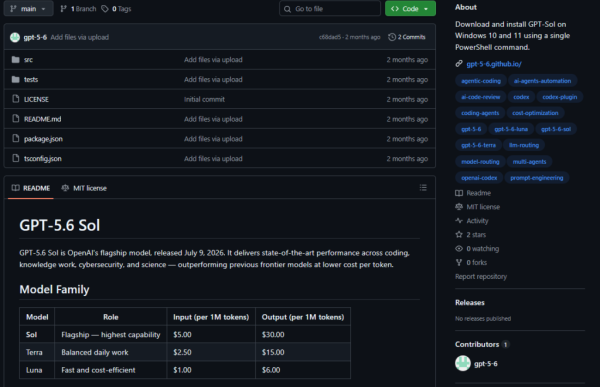Focus the Go to file search field
The width and height of the screenshot is (600, 387).
(330, 8)
